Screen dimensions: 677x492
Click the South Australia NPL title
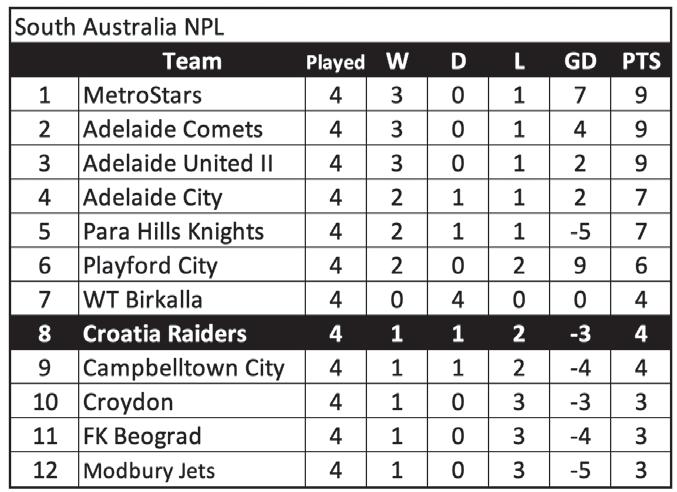[x=119, y=27]
